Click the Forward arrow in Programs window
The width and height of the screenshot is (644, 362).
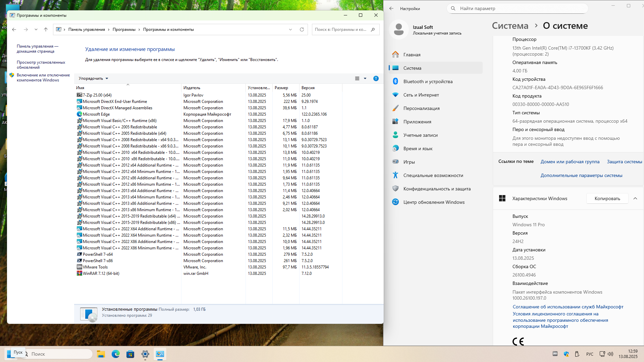26,29
